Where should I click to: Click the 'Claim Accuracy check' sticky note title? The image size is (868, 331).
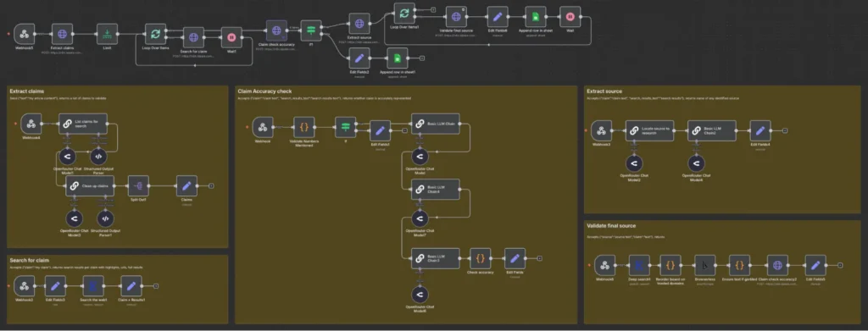tap(264, 91)
